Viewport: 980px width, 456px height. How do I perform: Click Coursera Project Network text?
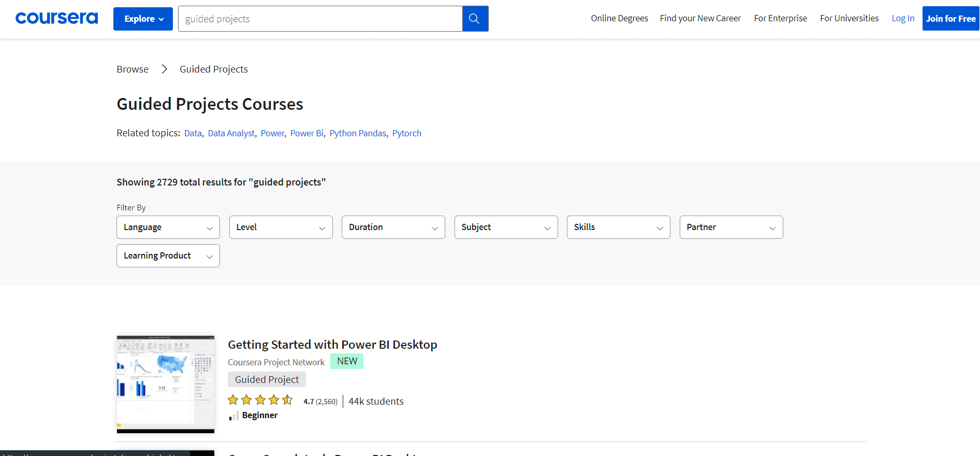pyautogui.click(x=276, y=362)
